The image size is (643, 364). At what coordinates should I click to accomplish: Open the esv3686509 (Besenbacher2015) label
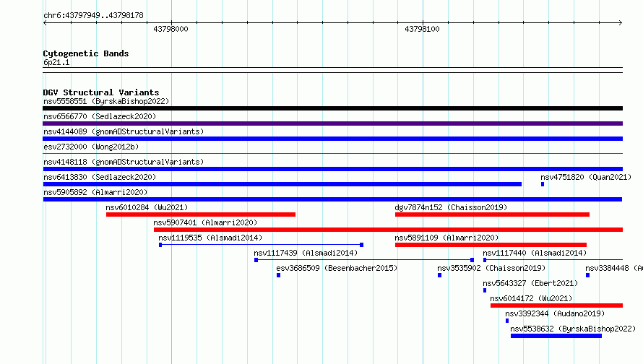tap(337, 268)
